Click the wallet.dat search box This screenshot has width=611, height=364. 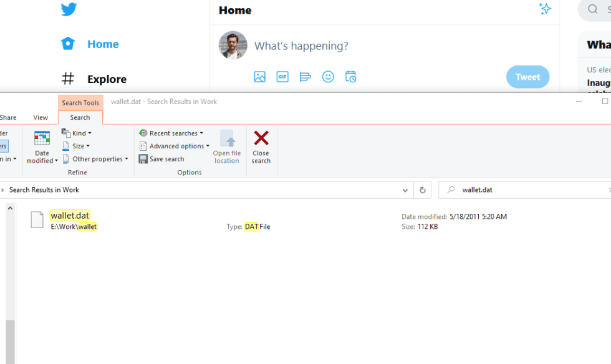(530, 190)
